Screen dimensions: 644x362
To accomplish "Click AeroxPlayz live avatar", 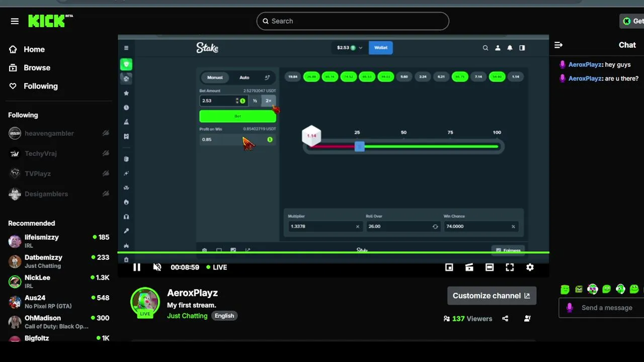I will pos(145,302).
